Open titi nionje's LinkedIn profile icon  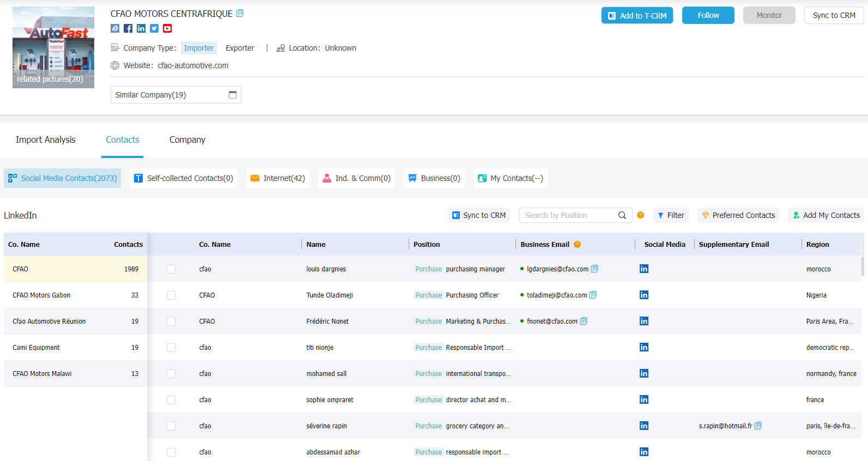click(644, 347)
